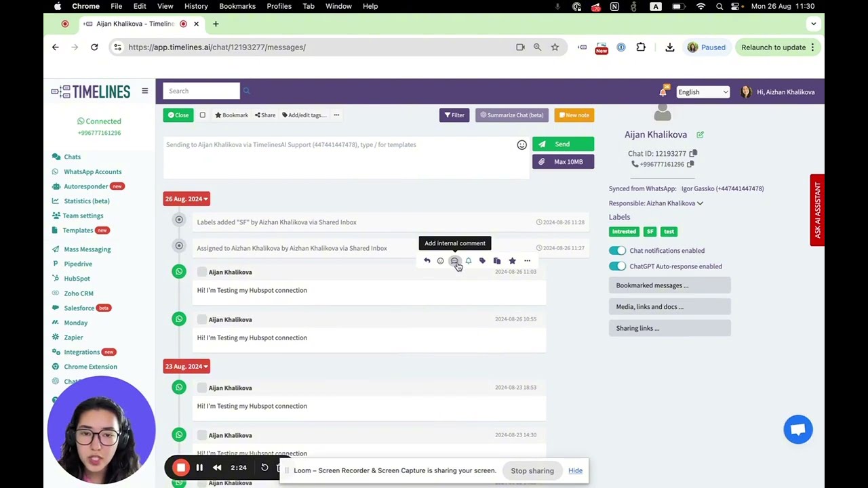Click the orange New note button
The image size is (868, 488).
[574, 115]
